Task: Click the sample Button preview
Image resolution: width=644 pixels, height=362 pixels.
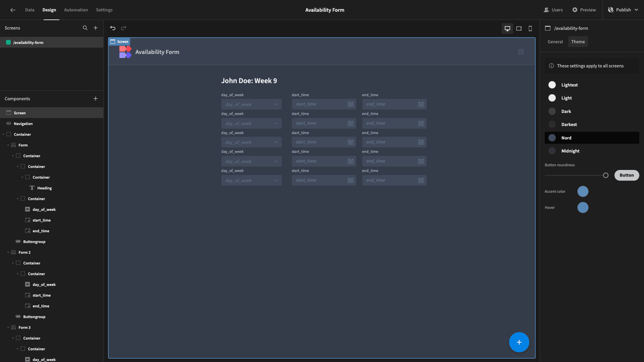Action: [x=627, y=175]
